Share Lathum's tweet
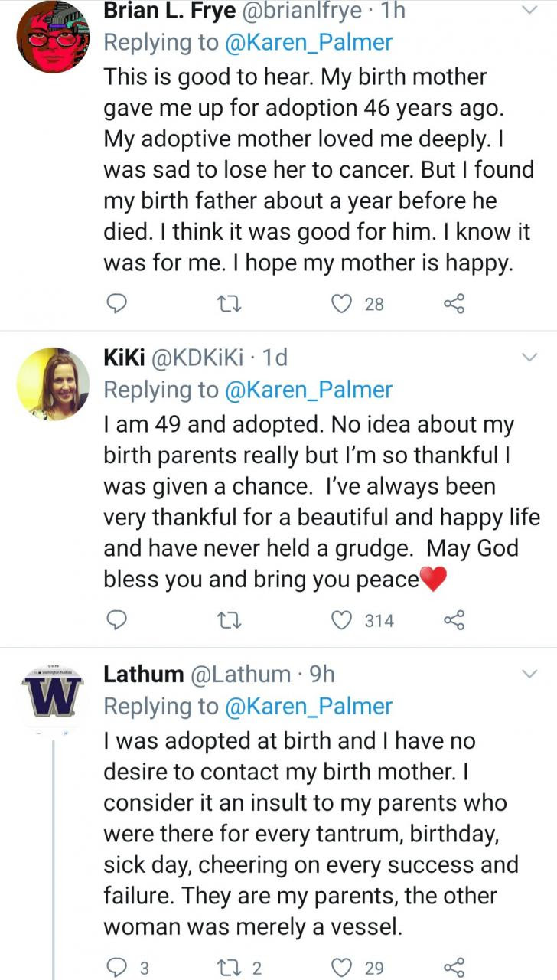The image size is (557, 980). click(x=454, y=968)
